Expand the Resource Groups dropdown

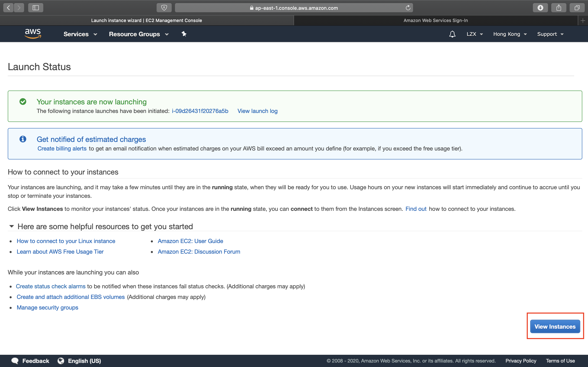pos(139,34)
